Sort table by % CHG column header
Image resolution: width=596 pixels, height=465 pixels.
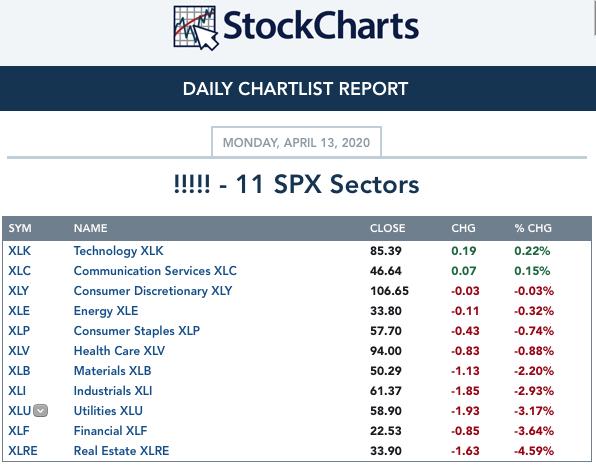click(533, 228)
